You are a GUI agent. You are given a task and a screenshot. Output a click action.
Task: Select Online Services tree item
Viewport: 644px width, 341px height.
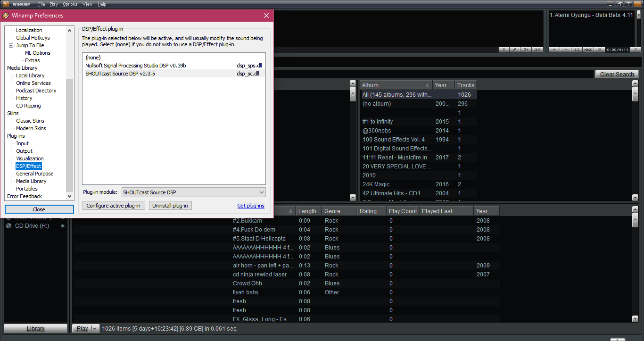[33, 83]
